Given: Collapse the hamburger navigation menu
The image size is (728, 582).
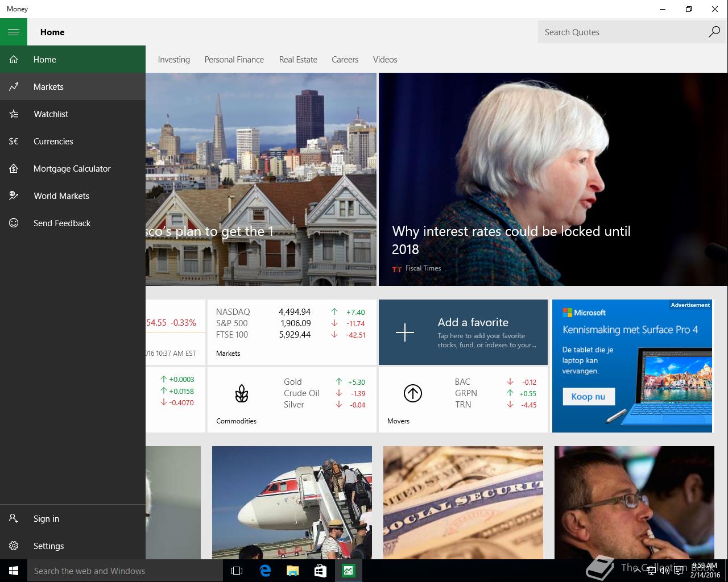Looking at the screenshot, I should [14, 32].
